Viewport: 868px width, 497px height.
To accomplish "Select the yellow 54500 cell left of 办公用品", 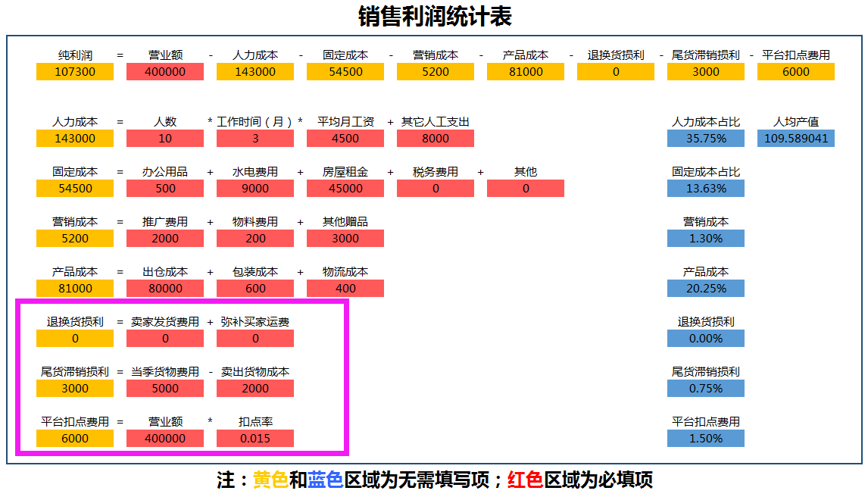I will pyautogui.click(x=75, y=188).
